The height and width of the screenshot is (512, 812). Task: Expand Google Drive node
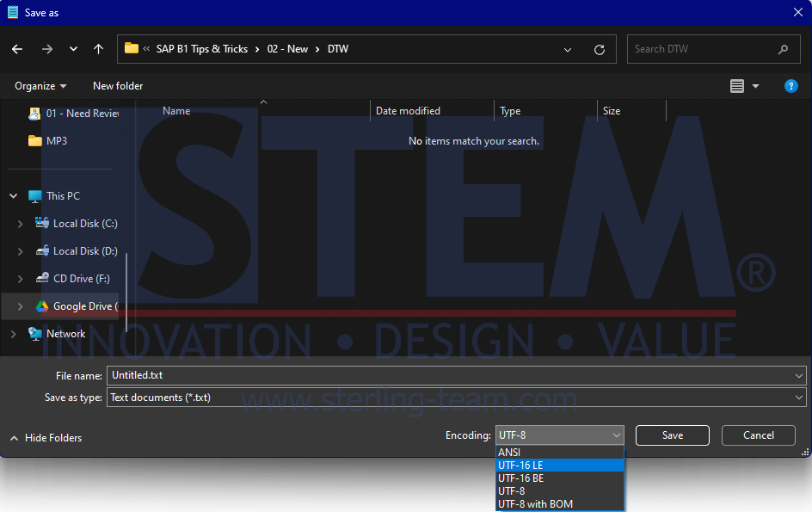coord(20,306)
